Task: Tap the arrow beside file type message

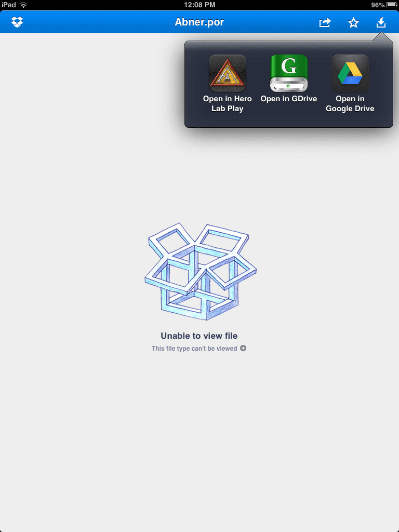Action: coord(243,348)
